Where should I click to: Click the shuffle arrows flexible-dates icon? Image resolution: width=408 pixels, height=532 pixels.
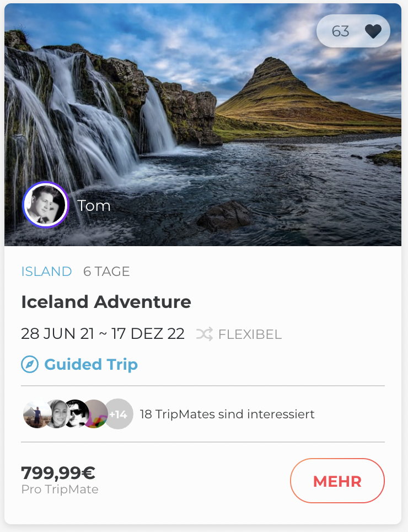pos(204,334)
